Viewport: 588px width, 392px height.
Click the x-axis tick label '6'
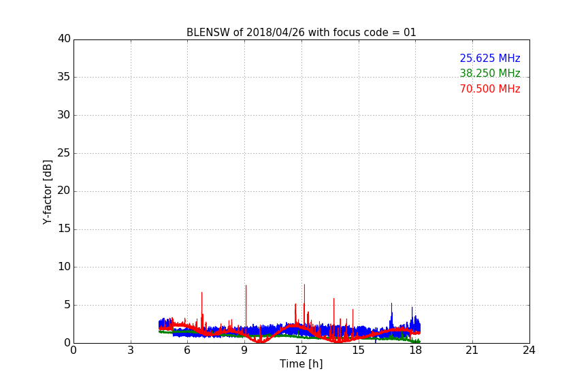click(188, 350)
